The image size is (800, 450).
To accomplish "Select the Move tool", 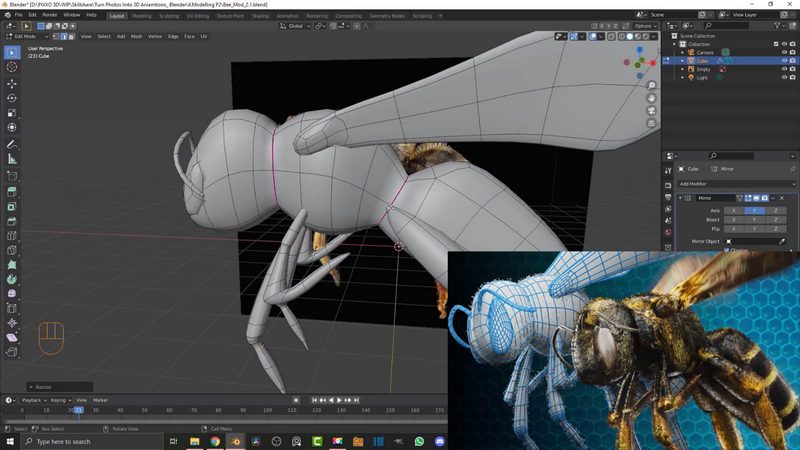I will coord(12,83).
